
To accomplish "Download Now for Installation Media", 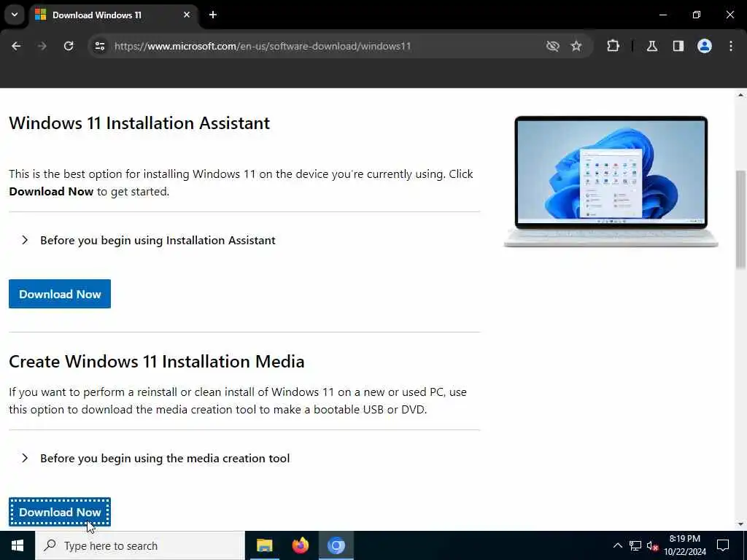I will tap(60, 513).
